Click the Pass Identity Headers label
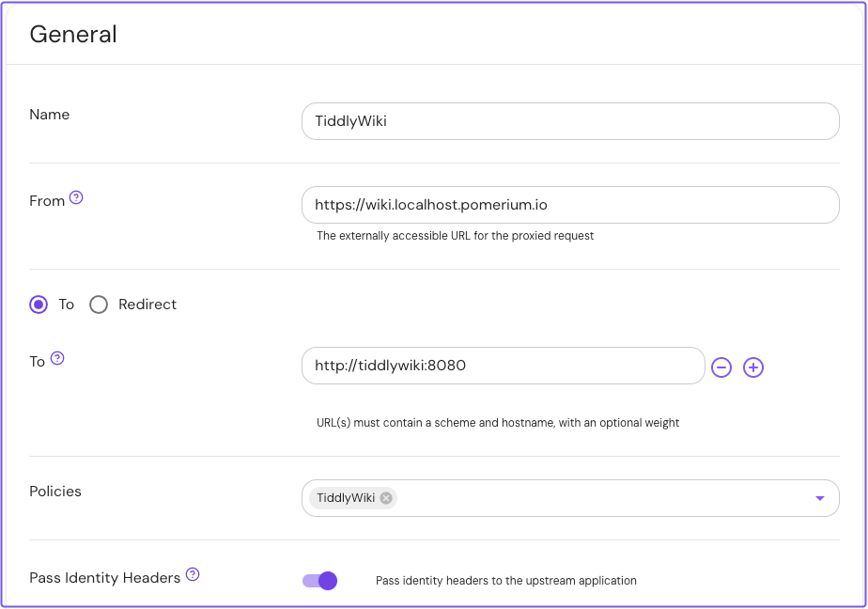The width and height of the screenshot is (868, 609). (103, 577)
